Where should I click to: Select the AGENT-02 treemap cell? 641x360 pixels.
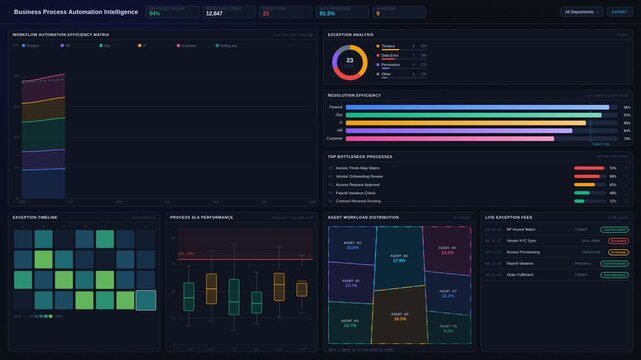[x=351, y=283]
